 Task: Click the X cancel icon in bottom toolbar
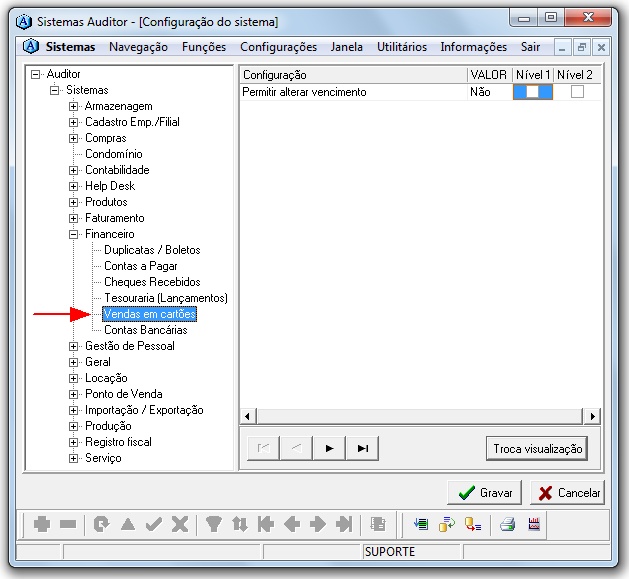point(180,524)
